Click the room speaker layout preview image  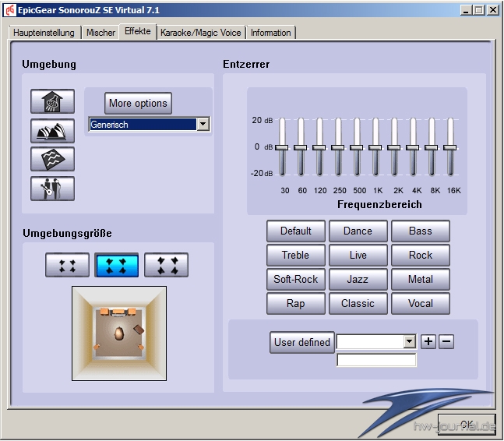(x=119, y=333)
